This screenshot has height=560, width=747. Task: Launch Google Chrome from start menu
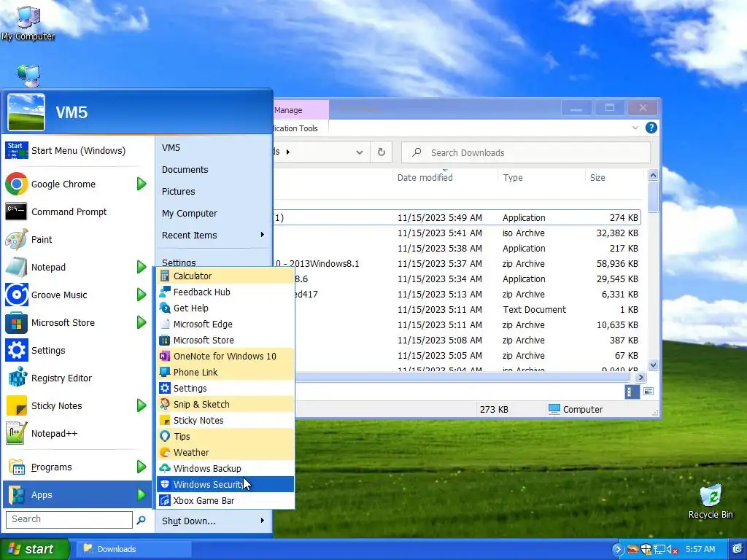click(x=63, y=184)
